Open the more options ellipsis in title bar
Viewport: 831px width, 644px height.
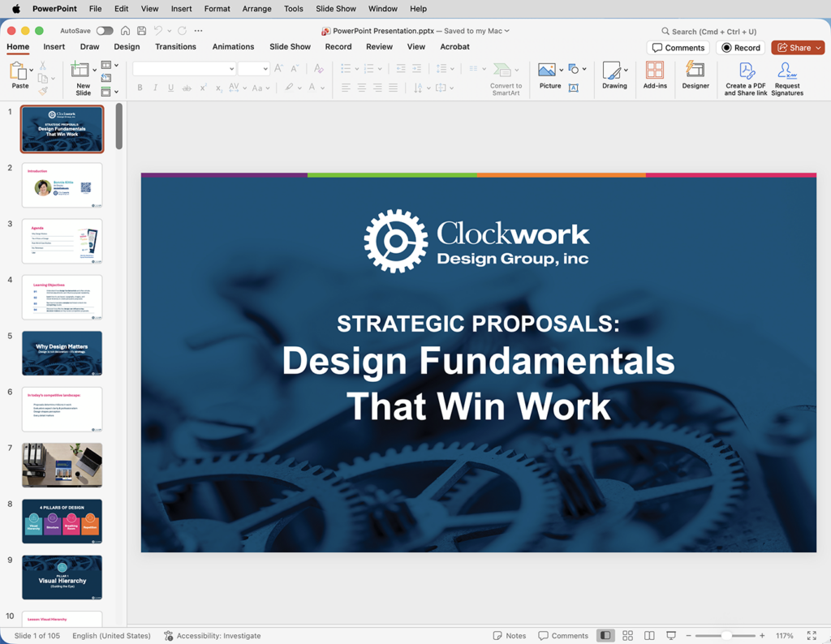tap(198, 31)
